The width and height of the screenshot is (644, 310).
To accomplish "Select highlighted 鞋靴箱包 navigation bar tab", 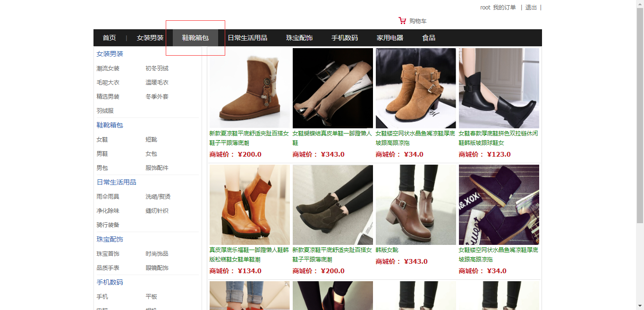I will click(x=195, y=38).
